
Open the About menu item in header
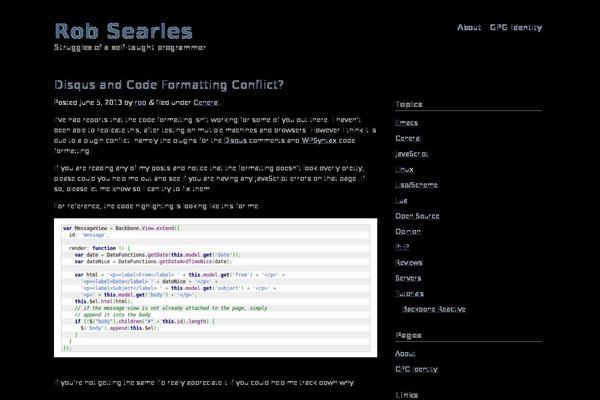coord(469,28)
